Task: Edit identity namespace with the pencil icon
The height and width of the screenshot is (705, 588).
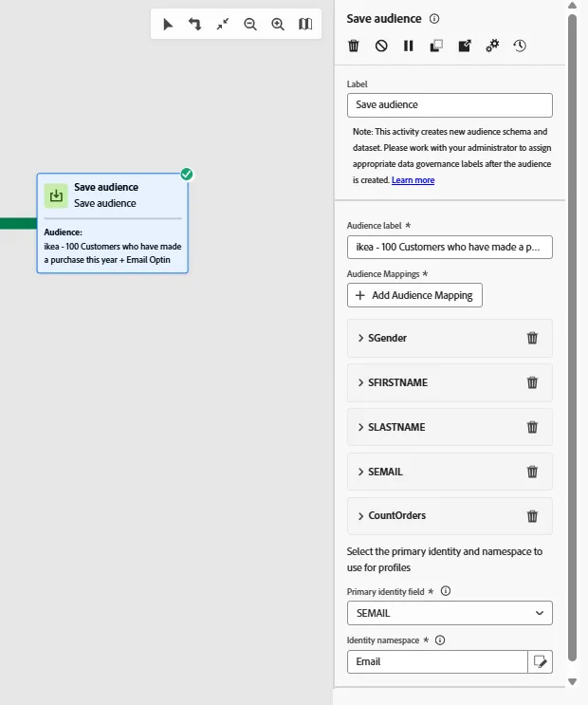Action: coord(540,661)
